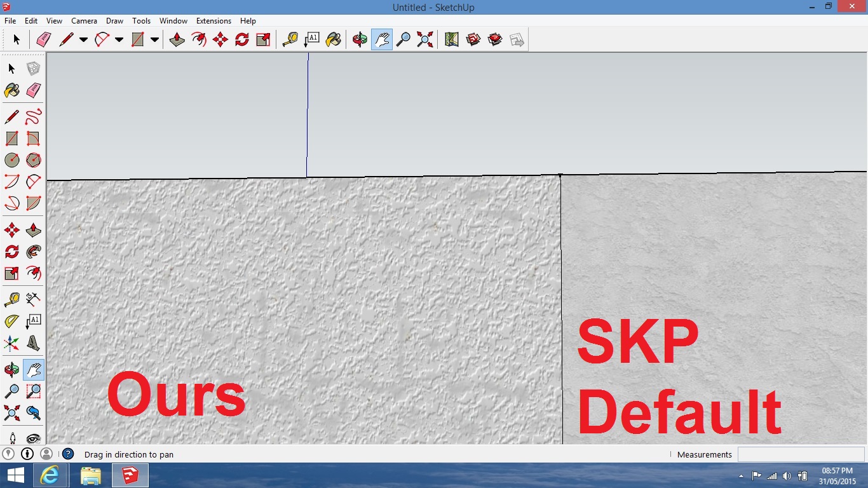Choose the Offset tool in top toolbar

pyautogui.click(x=199, y=39)
